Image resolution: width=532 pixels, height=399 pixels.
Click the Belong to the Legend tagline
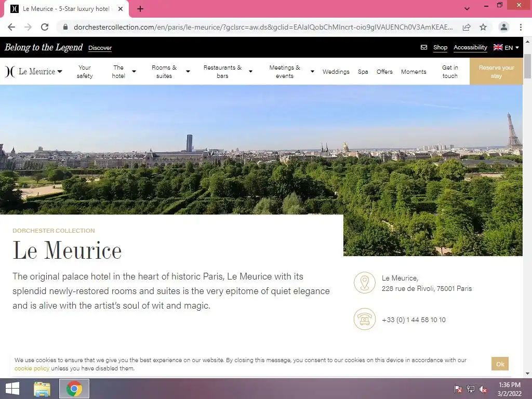(x=44, y=47)
